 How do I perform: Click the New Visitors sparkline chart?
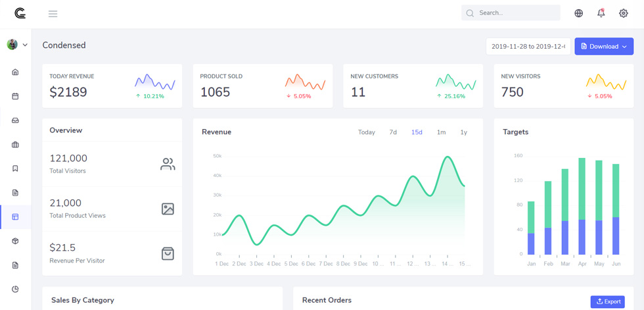coord(606,82)
